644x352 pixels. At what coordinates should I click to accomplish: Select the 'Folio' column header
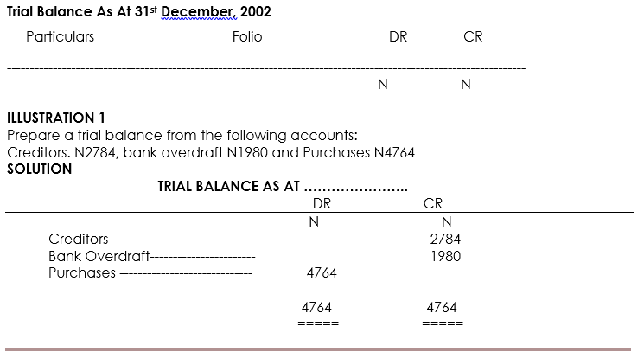247,37
